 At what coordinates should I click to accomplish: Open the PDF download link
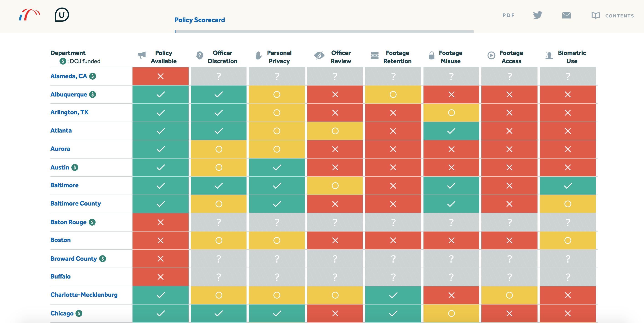point(509,16)
